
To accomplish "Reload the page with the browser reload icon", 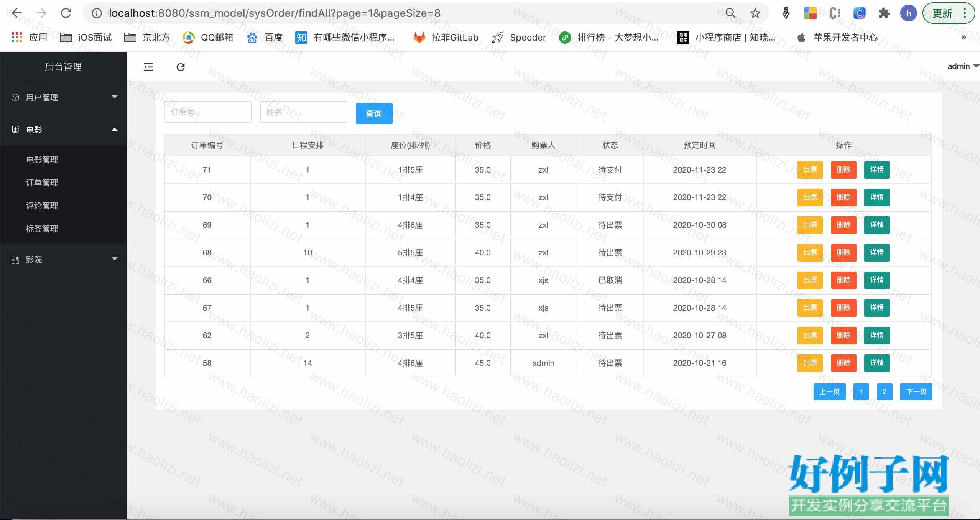I will pos(66,13).
